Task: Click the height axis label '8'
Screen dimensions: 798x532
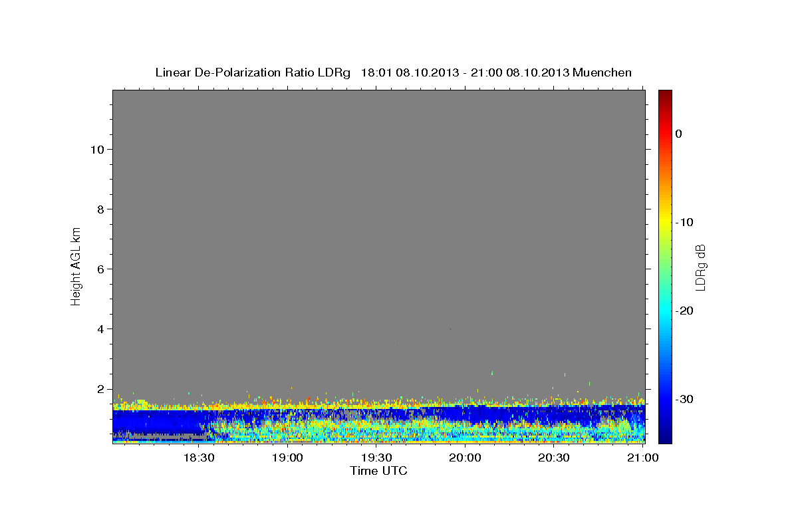Action: coord(100,209)
